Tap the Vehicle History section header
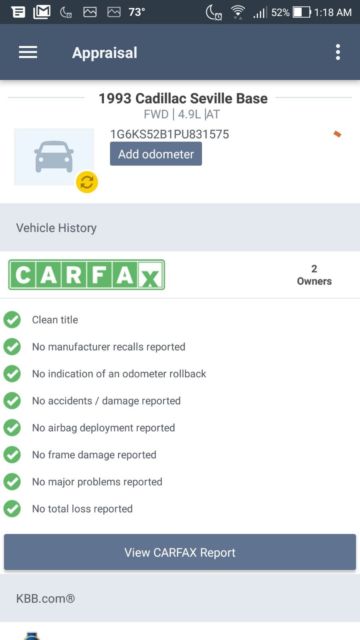Image resolution: width=360 pixels, height=640 pixels. point(180,227)
